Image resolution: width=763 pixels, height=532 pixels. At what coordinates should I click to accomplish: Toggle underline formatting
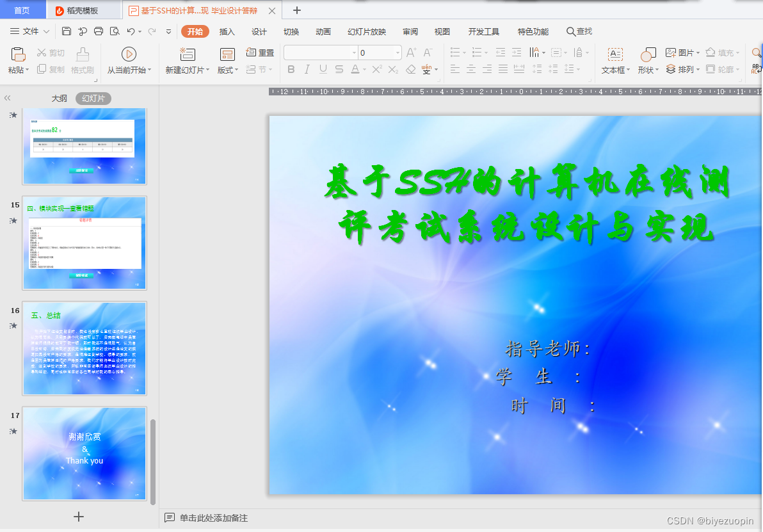tap(323, 69)
